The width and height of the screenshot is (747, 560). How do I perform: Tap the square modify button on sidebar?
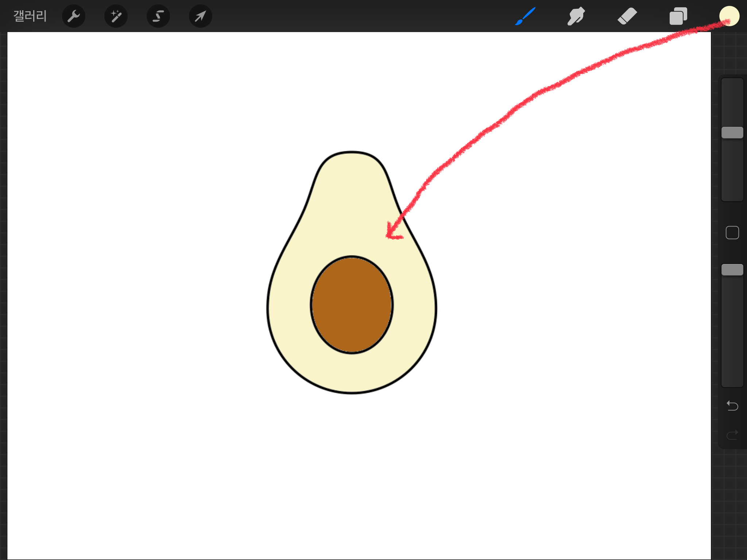732,233
